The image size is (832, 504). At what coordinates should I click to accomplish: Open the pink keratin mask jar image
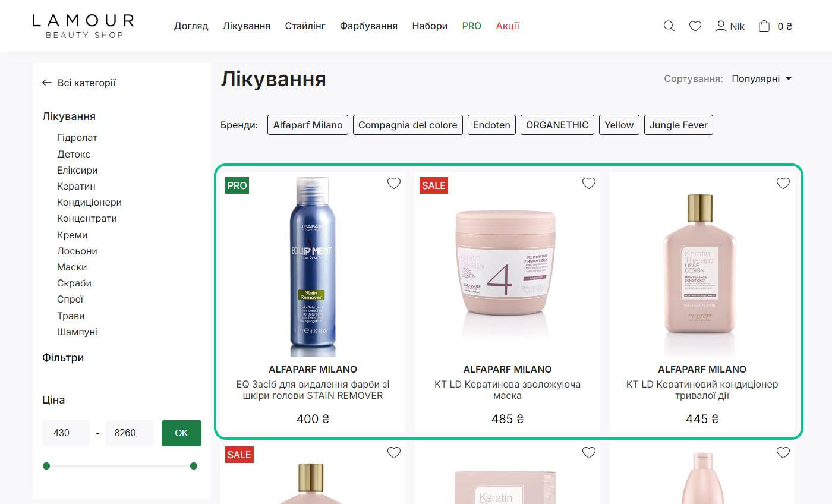point(508,265)
